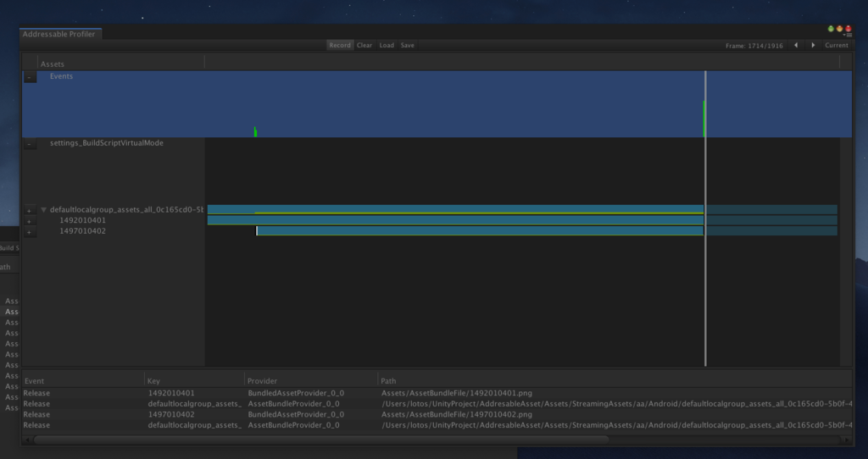The height and width of the screenshot is (459, 868).
Task: Click tall green event spike in Events graph
Action: click(x=704, y=119)
